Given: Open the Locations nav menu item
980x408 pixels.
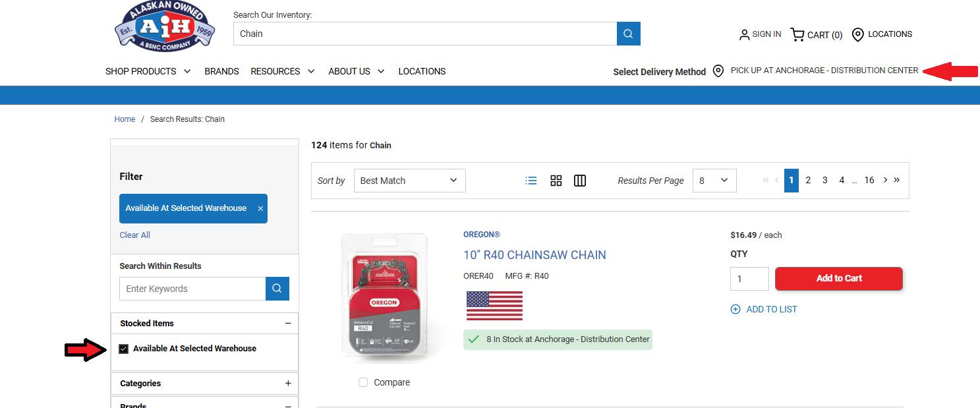Looking at the screenshot, I should (422, 71).
